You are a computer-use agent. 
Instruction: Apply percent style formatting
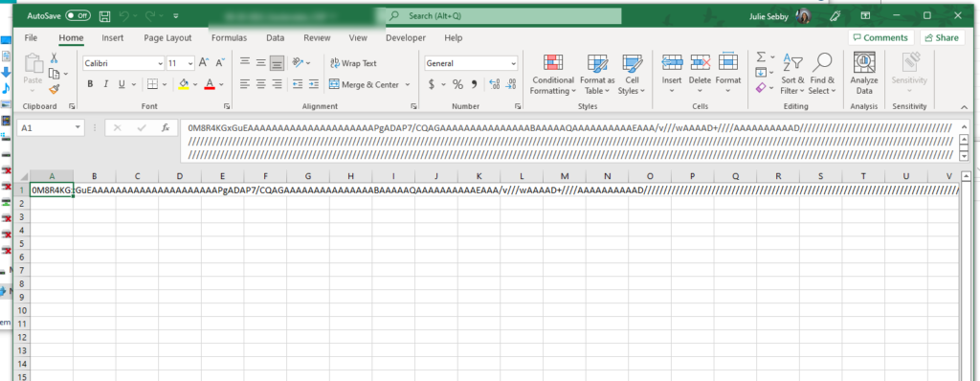tap(457, 84)
